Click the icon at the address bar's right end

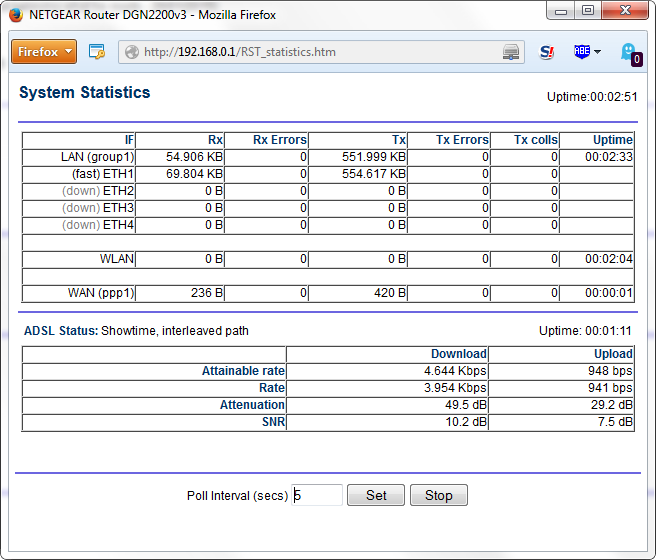pos(511,52)
